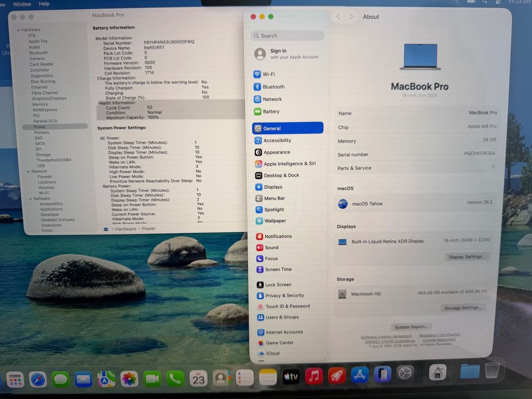Screen dimensions: 532x399
Task: Open Focus settings
Action: point(267,259)
